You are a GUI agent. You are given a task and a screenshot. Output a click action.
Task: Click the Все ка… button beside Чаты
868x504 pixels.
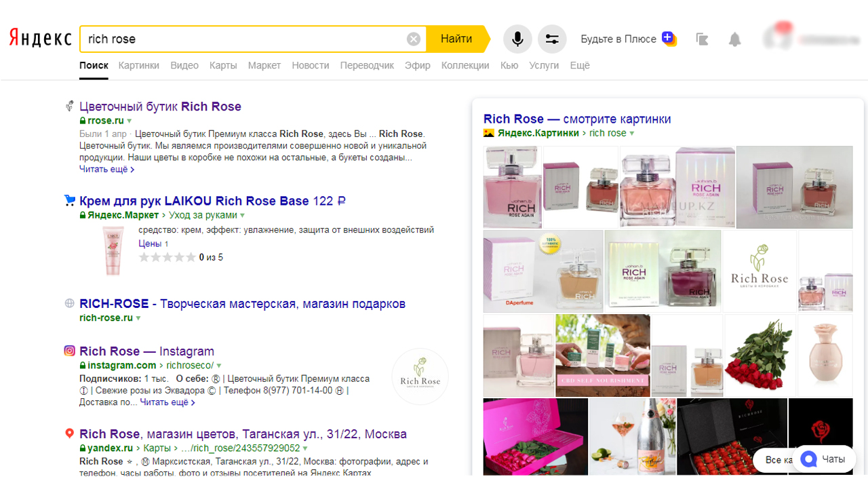click(773, 460)
